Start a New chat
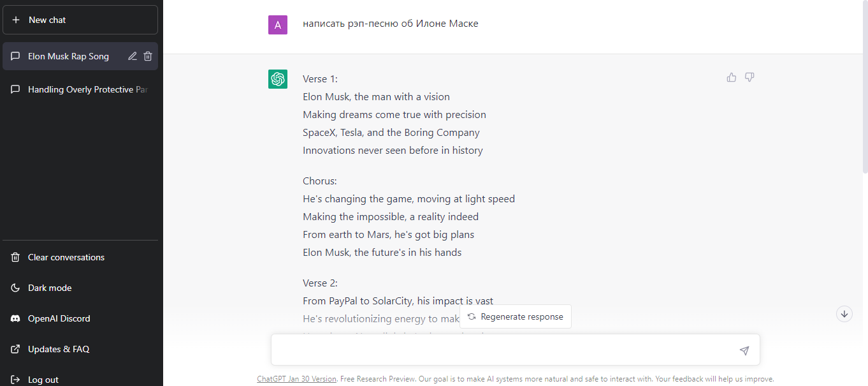The image size is (868, 386). tap(80, 20)
